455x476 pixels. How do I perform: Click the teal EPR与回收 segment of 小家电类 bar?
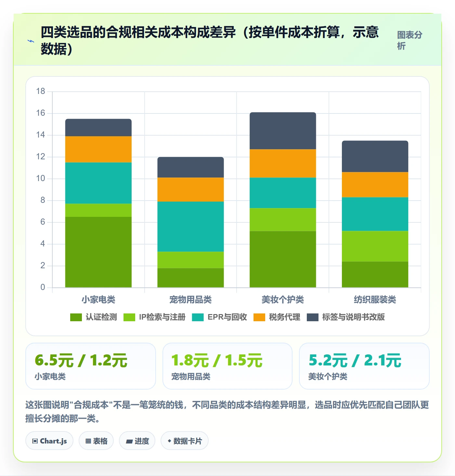98,183
